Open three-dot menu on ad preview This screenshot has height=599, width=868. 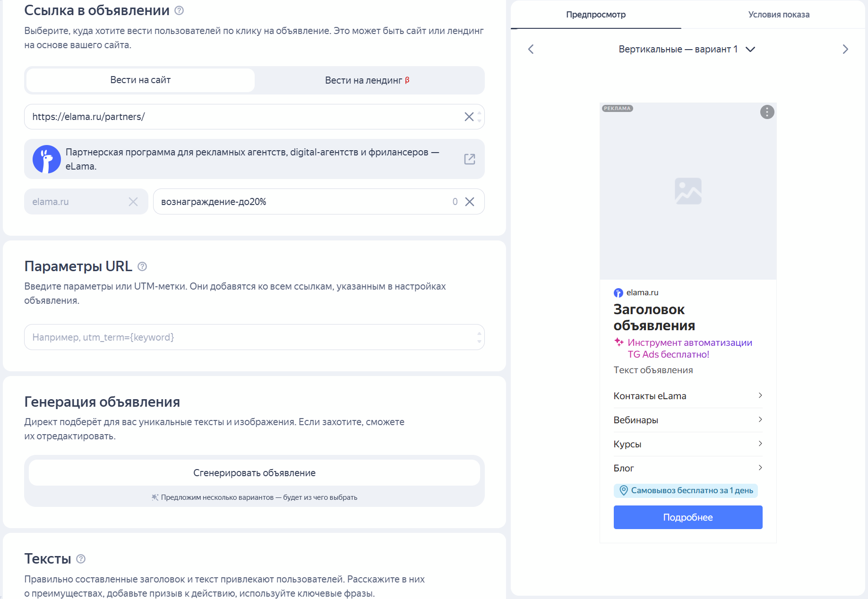(x=767, y=112)
